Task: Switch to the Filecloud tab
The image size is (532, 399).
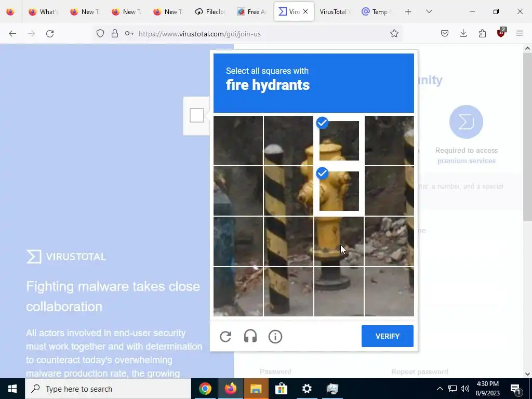Action: pos(211,11)
